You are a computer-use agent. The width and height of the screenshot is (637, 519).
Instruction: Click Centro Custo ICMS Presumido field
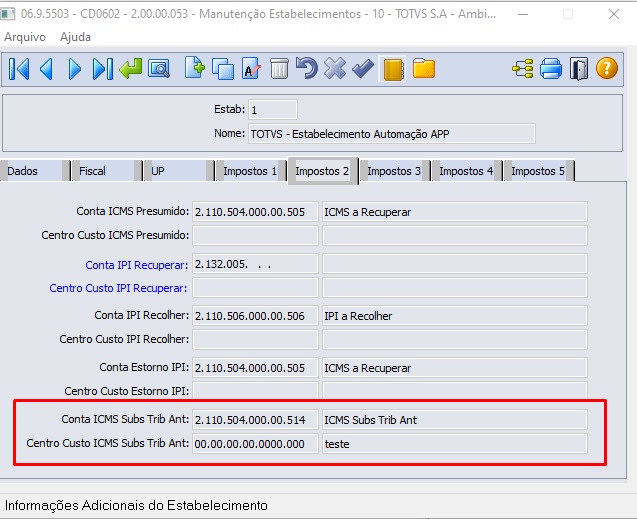[x=255, y=236]
